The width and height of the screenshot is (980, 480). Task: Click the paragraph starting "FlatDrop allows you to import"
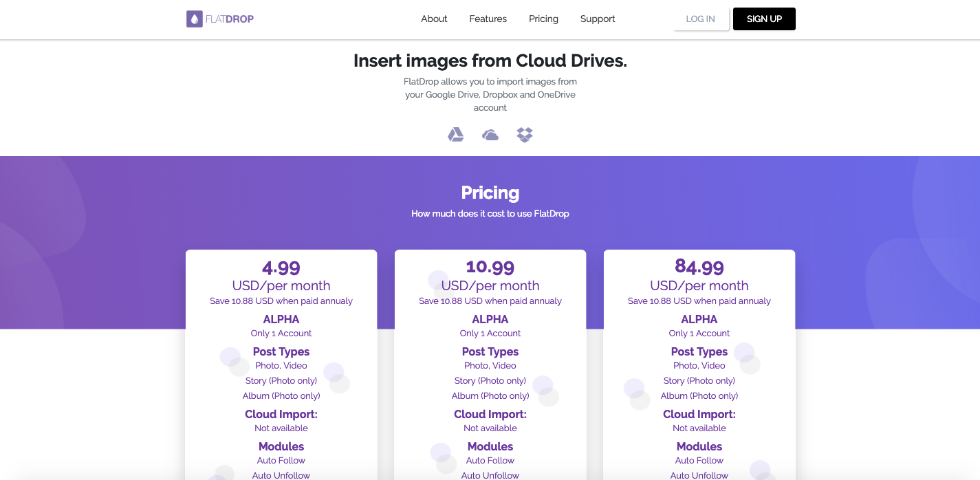point(490,94)
